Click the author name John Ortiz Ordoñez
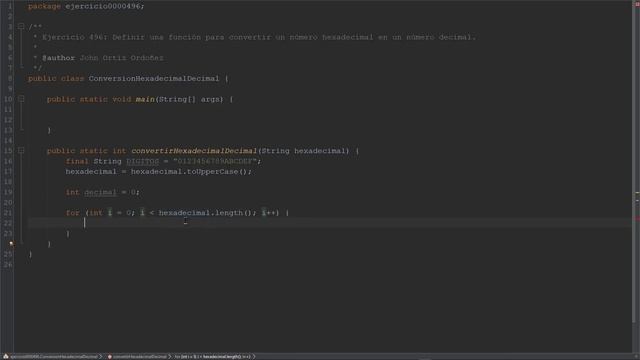The width and height of the screenshot is (640, 360). pyautogui.click(x=121, y=58)
